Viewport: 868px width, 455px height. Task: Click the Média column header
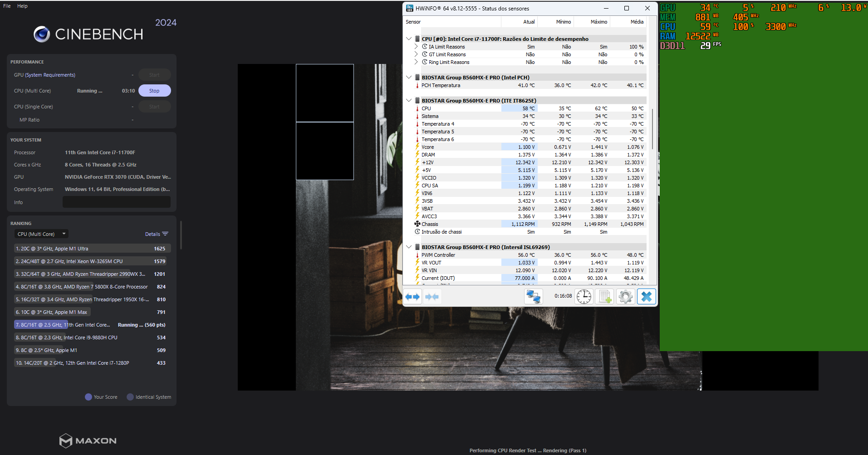coord(628,22)
